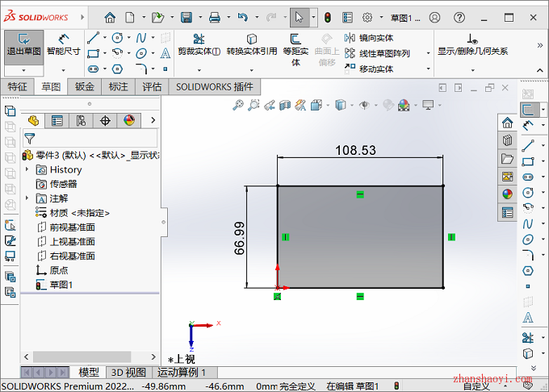
Task: Click the Section View icon in viewport toolbar
Action: (285, 105)
